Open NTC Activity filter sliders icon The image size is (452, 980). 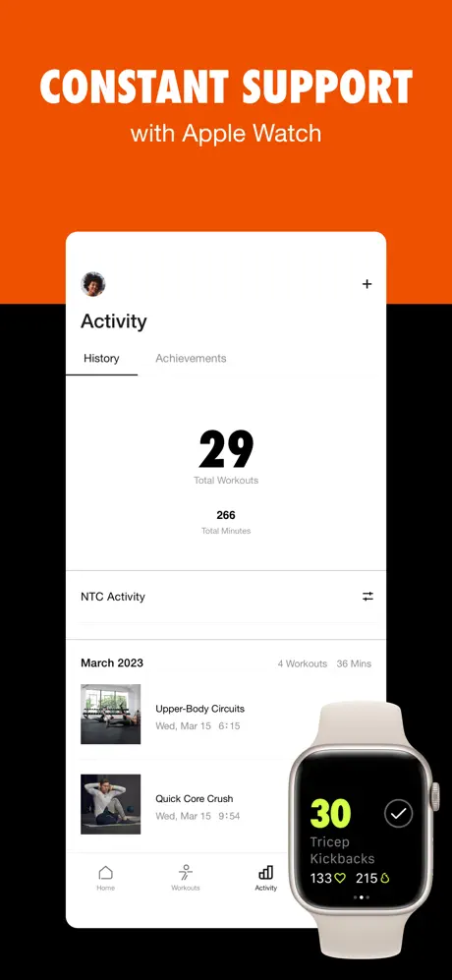pos(367,597)
